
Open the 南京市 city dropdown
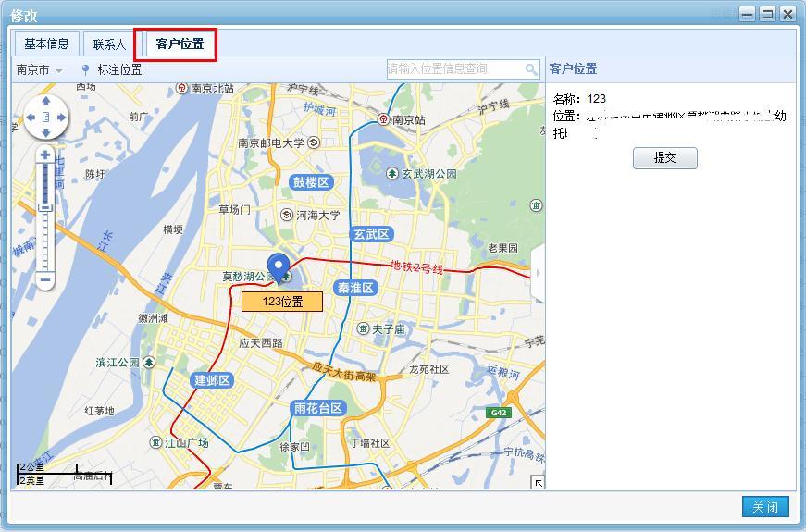click(x=40, y=69)
